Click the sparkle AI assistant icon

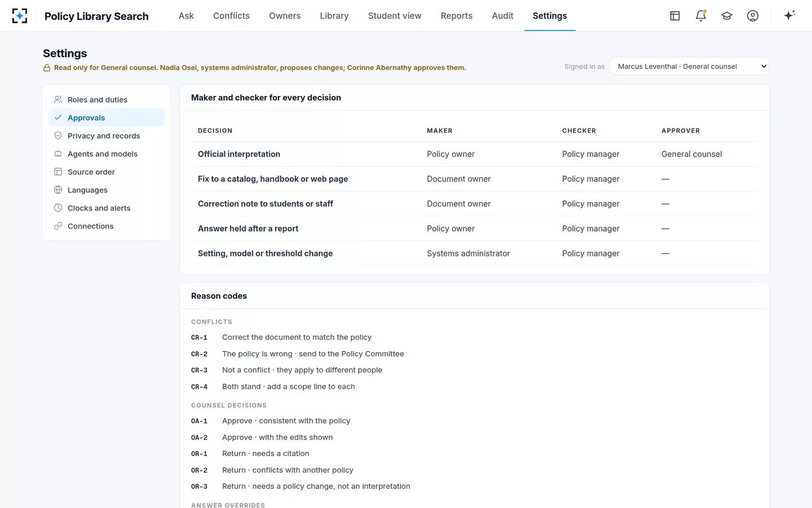[x=789, y=15]
